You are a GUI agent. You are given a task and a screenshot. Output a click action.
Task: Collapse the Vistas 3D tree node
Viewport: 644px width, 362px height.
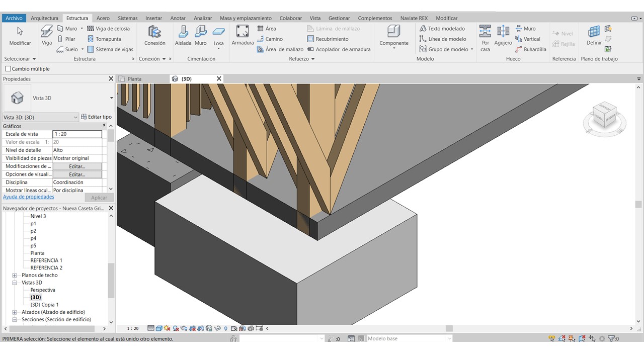tap(15, 283)
